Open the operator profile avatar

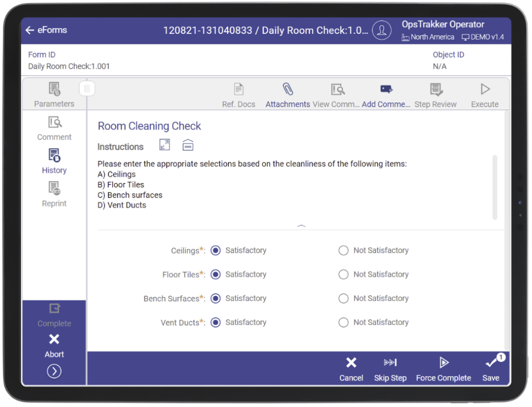382,30
